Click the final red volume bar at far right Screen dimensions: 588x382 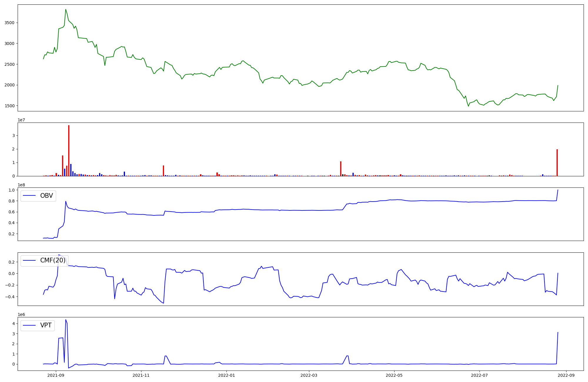557,162
